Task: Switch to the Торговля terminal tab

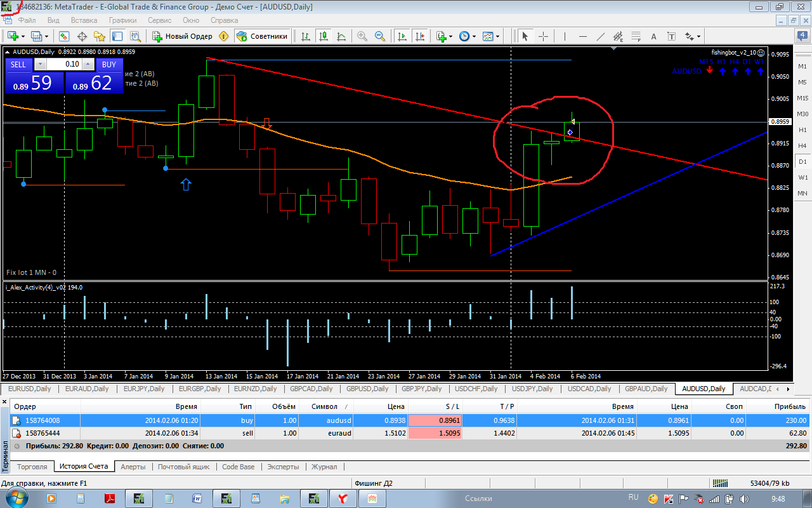Action: pos(32,467)
